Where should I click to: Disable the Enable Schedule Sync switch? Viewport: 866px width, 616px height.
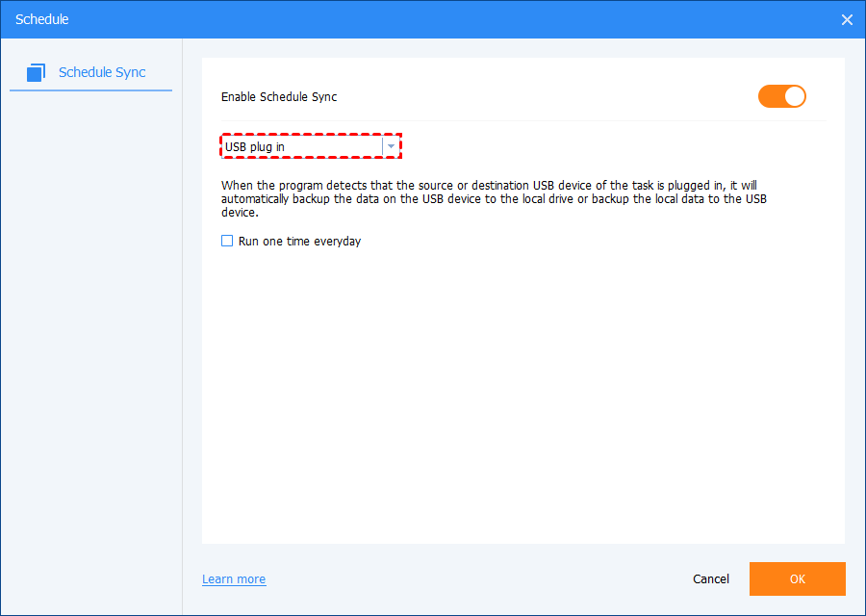pos(781,96)
